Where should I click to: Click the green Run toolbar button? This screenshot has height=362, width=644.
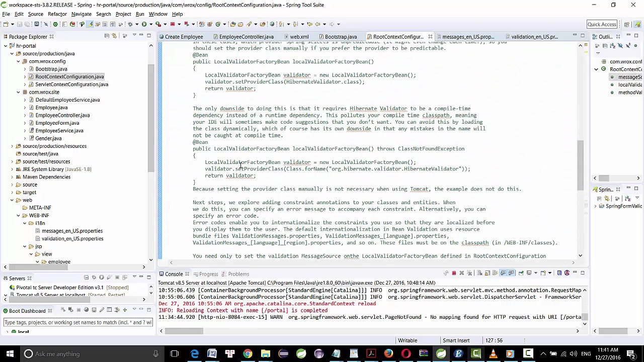(144, 24)
